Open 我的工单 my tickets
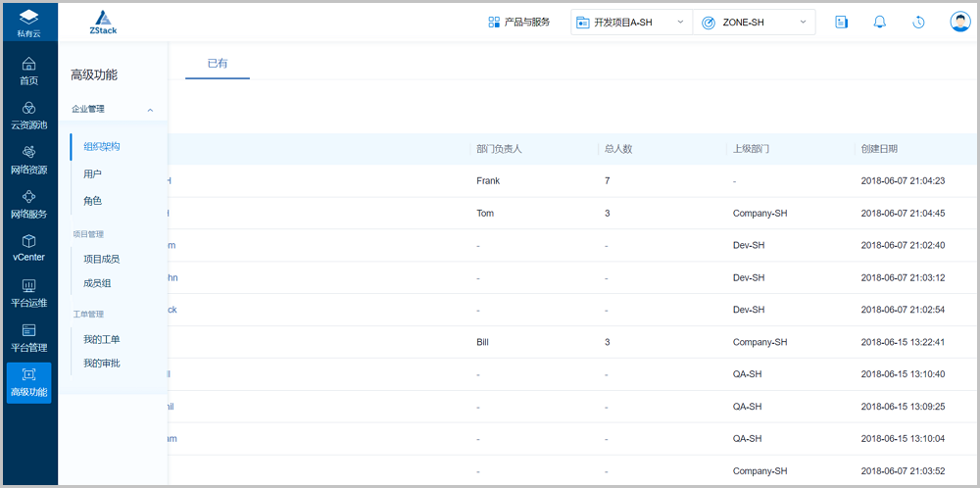This screenshot has width=980, height=488. 102,339
